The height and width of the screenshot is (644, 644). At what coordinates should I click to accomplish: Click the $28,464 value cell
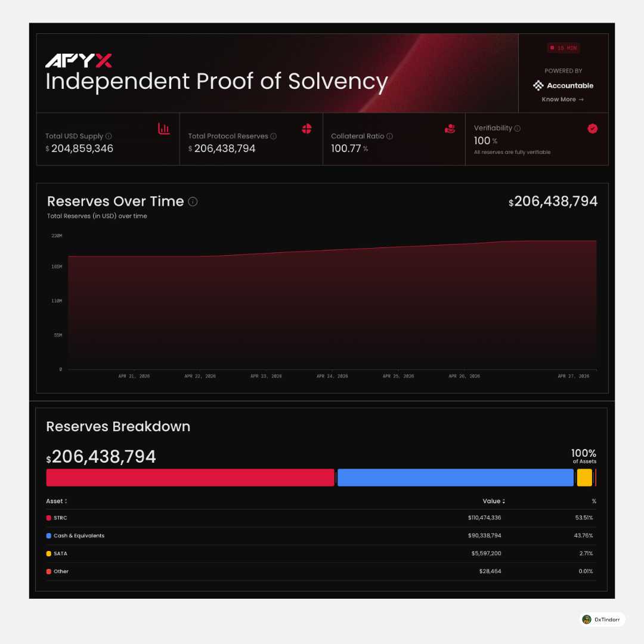(x=490, y=571)
